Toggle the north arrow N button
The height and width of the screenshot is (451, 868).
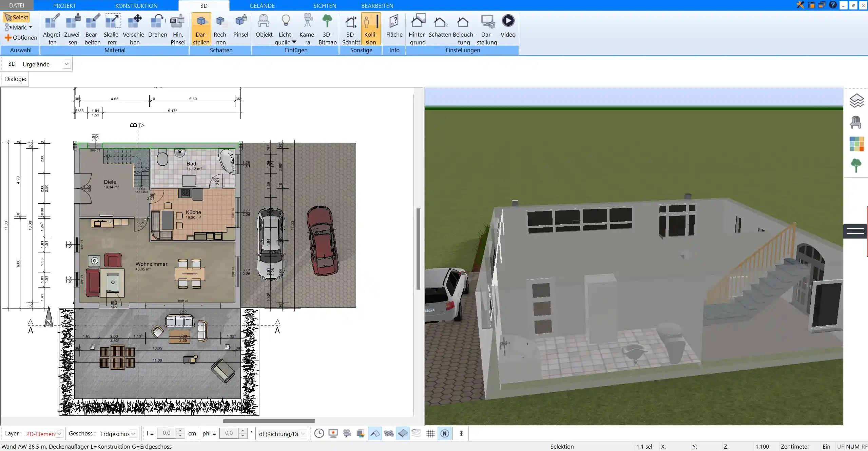[x=445, y=433]
